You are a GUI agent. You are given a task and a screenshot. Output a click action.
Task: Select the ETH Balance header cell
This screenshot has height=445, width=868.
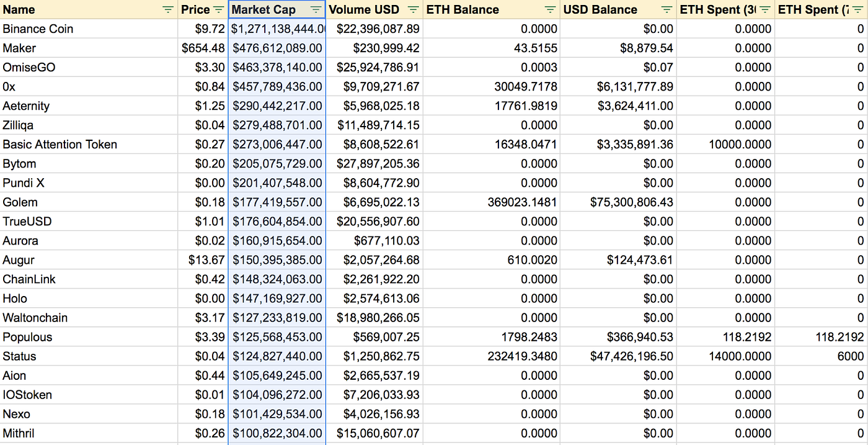click(x=492, y=9)
